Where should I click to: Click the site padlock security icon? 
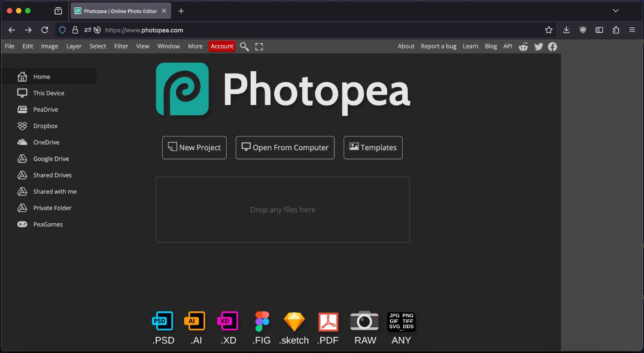pos(75,30)
